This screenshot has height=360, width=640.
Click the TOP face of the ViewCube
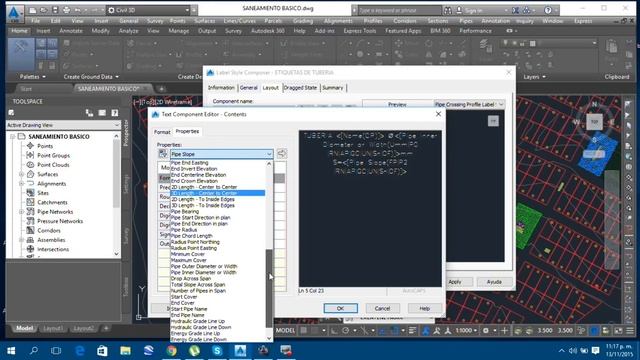tap(594, 122)
